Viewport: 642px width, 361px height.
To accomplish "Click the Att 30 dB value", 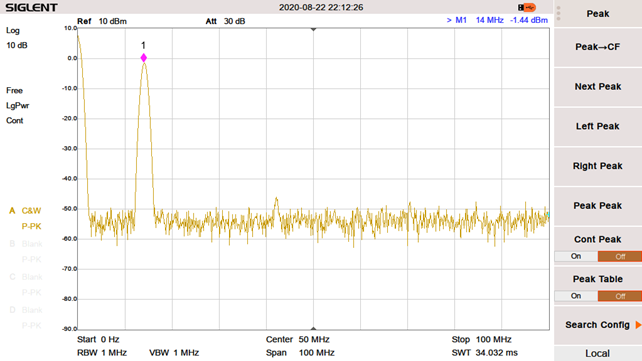I will (225, 21).
